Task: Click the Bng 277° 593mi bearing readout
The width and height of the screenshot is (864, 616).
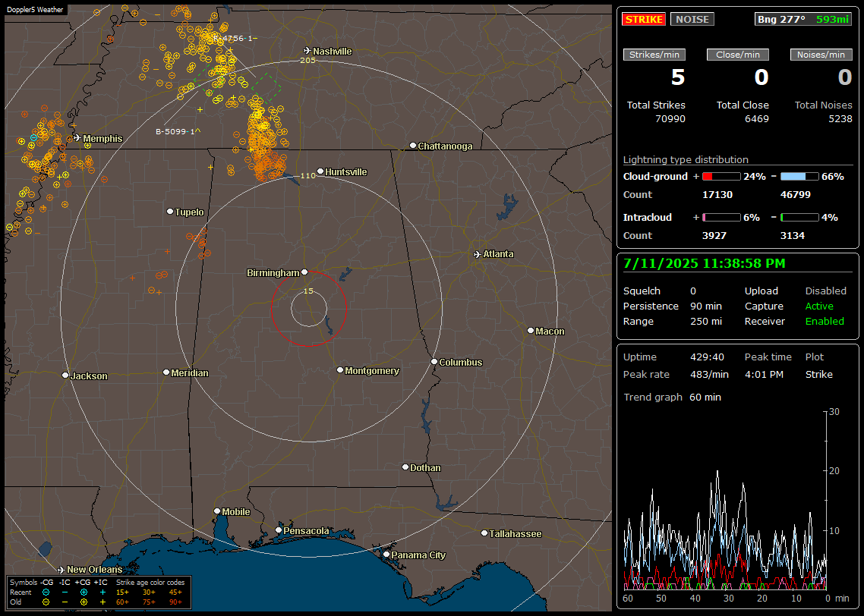Action: click(803, 19)
